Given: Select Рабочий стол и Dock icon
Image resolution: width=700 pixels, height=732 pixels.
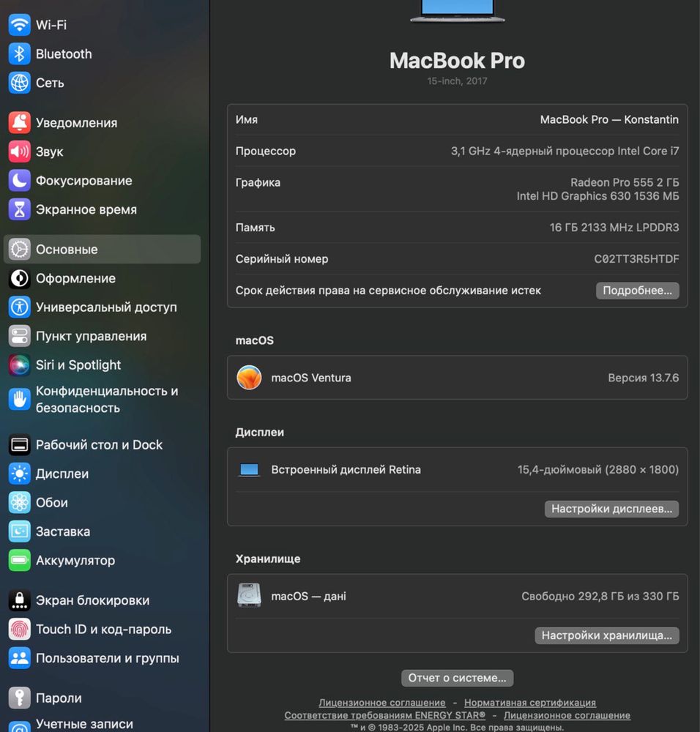Looking at the screenshot, I should 19,445.
